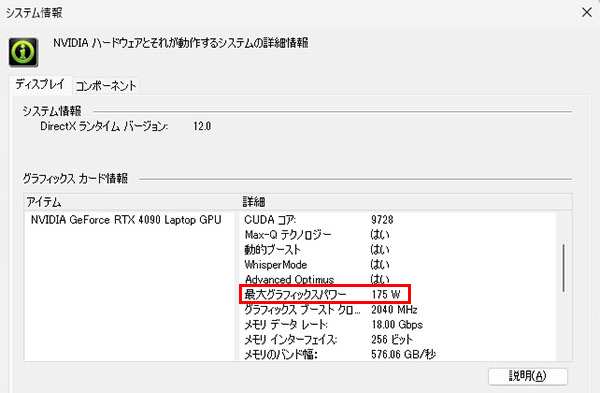This screenshot has width=600, height=393.
Task: Select the ディスプレイ tab
Action: [x=40, y=85]
